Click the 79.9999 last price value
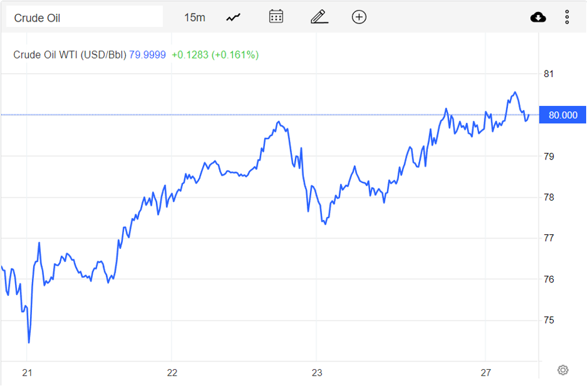The image size is (588, 386). pyautogui.click(x=147, y=55)
